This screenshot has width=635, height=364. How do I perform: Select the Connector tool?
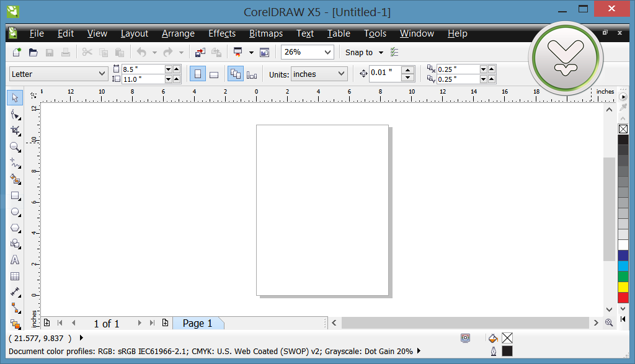15,308
